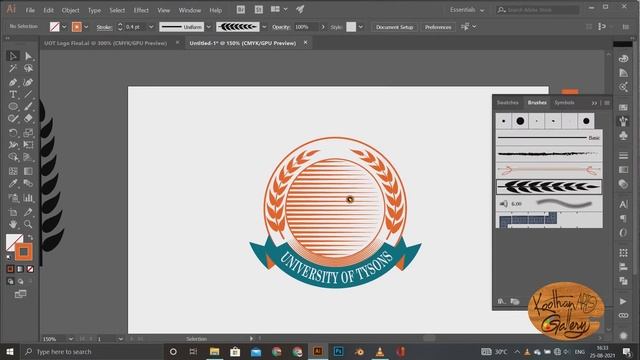Swap fill and stroke colors

31,237
